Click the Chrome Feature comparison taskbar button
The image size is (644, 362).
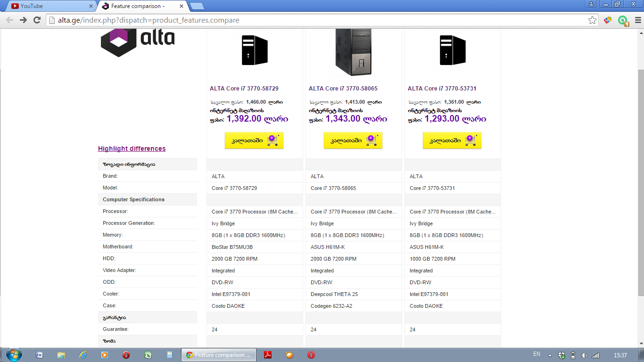[x=219, y=355]
